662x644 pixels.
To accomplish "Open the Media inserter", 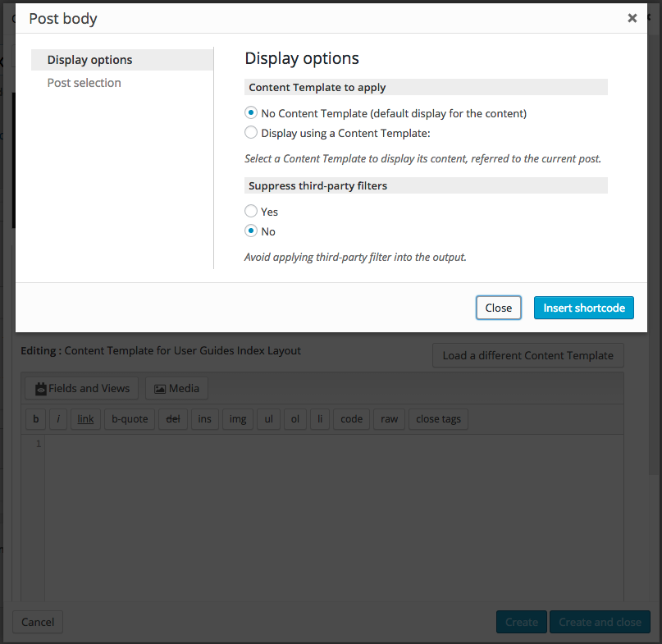I will [176, 388].
